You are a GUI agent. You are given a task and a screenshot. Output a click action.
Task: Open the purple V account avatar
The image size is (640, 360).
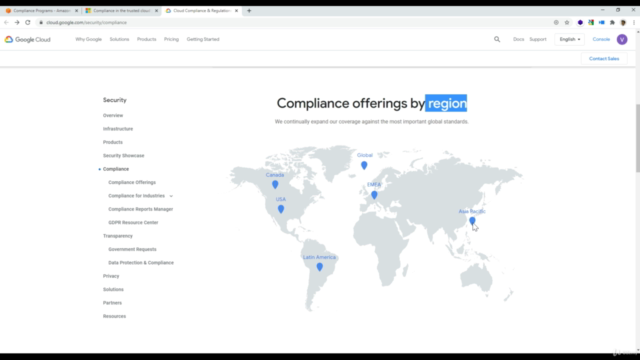click(622, 39)
